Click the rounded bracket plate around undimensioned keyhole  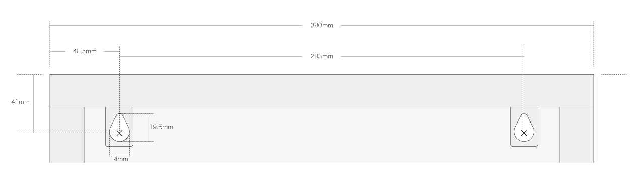point(524,127)
